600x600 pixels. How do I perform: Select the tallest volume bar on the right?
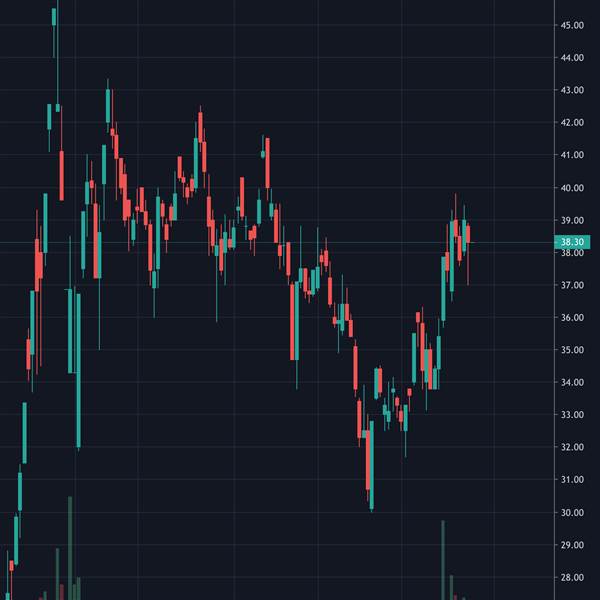tap(443, 560)
